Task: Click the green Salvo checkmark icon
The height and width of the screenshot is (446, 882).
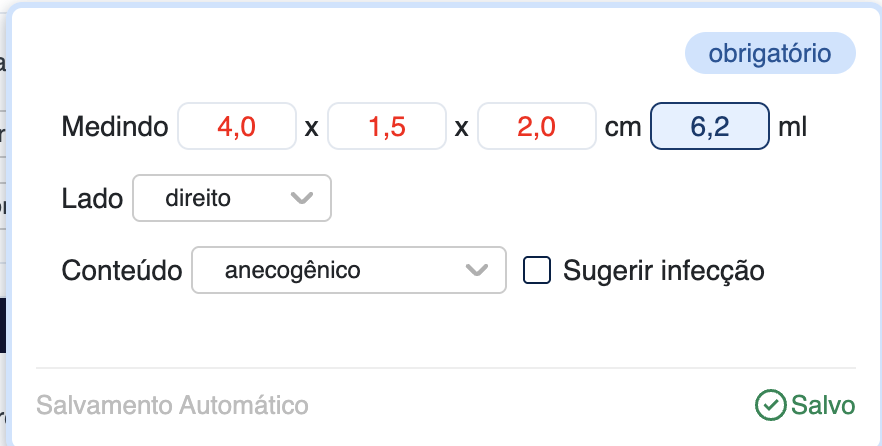Action: (x=770, y=405)
